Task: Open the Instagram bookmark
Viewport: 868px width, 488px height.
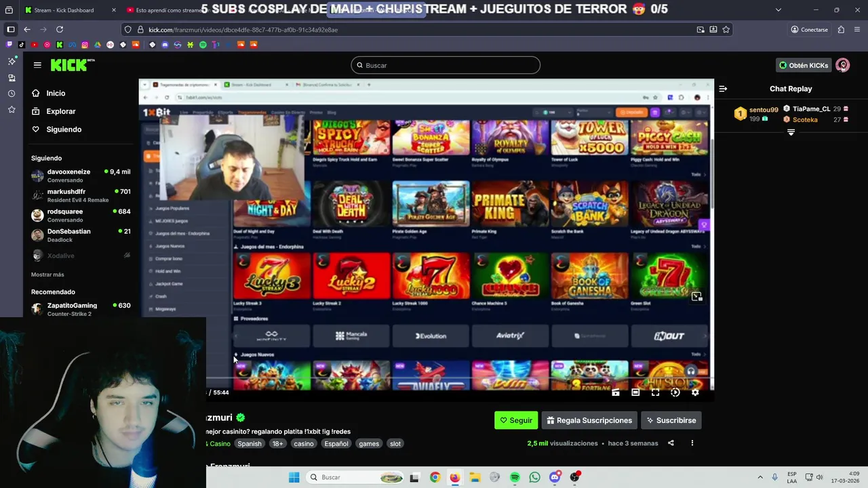Action: click(x=85, y=45)
